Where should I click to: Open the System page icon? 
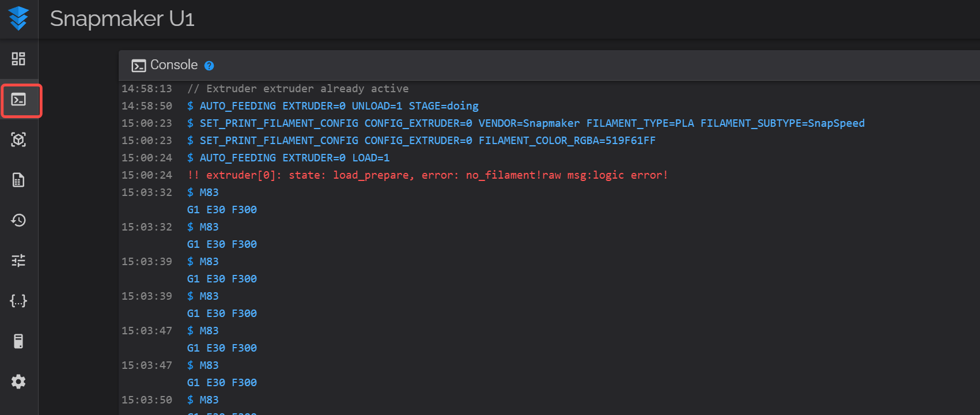pos(18,341)
